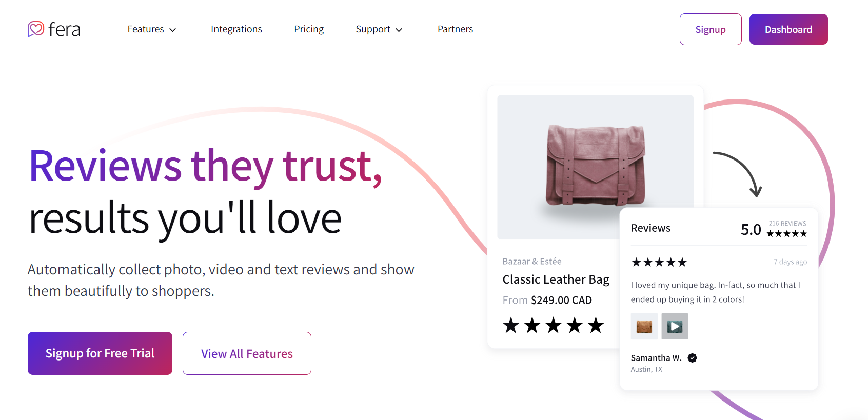868x420 pixels.
Task: Open the Dashboard
Action: 788,29
